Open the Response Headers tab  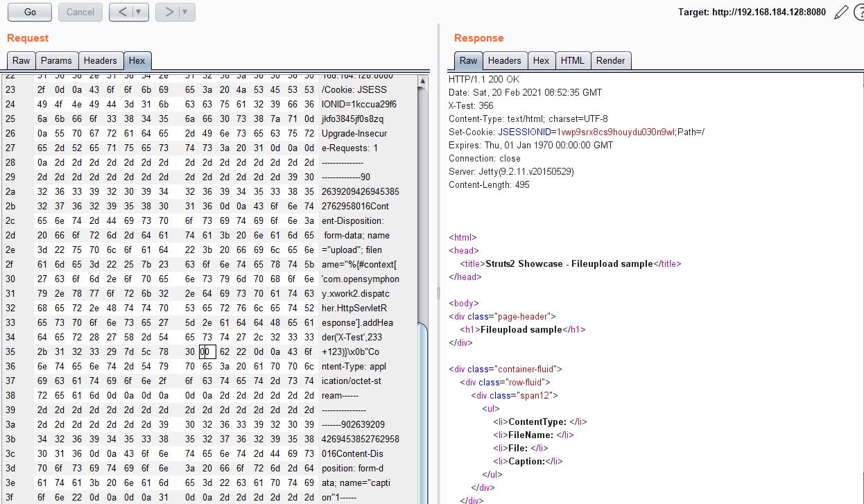coord(504,60)
